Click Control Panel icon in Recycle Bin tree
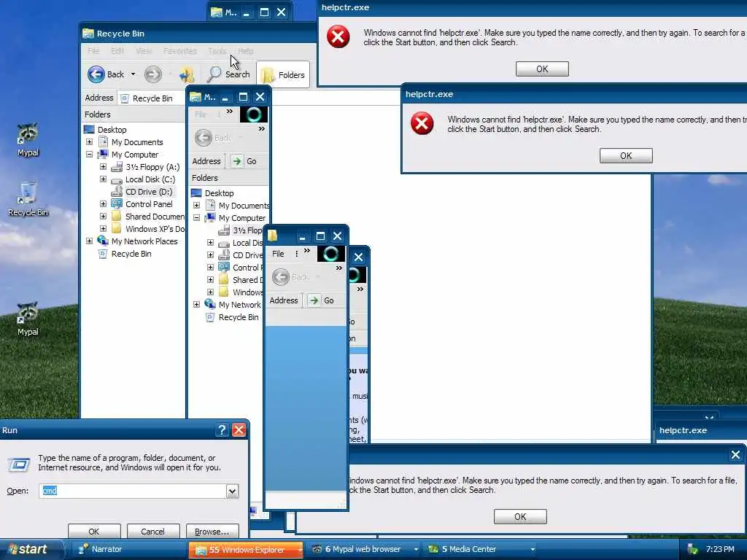The image size is (747, 560). coord(117,204)
